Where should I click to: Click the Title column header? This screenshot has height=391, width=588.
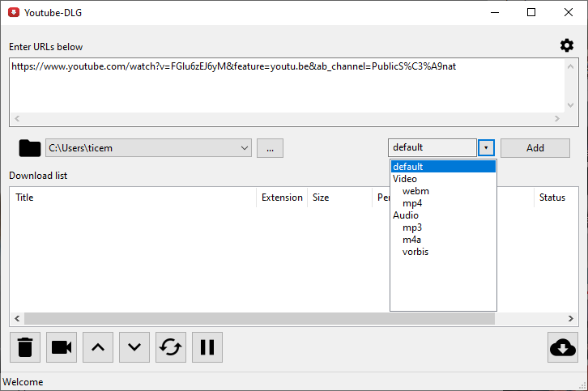point(133,198)
